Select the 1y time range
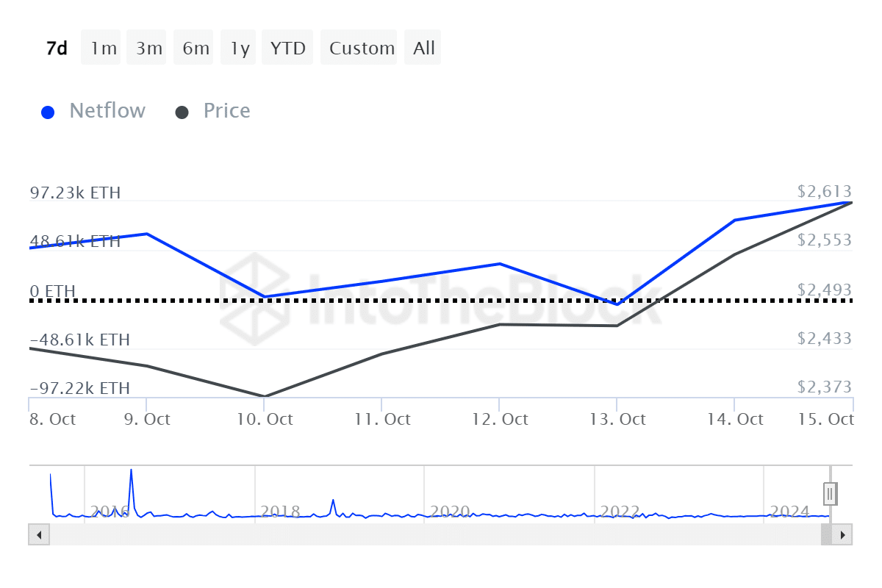The width and height of the screenshot is (882, 588). point(238,47)
